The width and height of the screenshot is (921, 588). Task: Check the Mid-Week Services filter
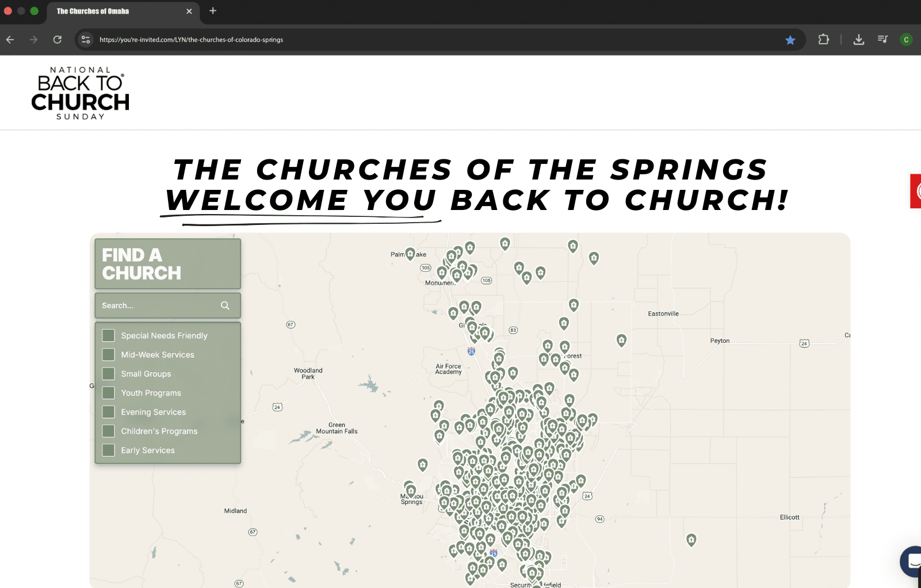(x=108, y=354)
